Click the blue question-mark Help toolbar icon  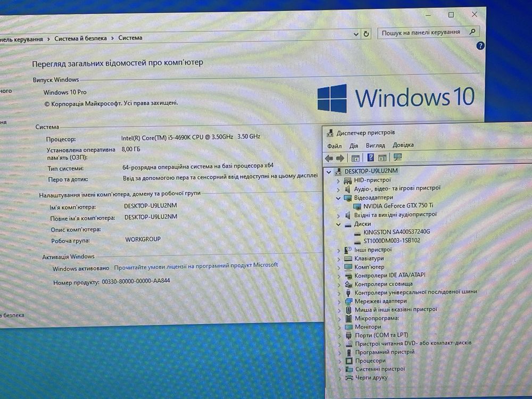point(370,157)
